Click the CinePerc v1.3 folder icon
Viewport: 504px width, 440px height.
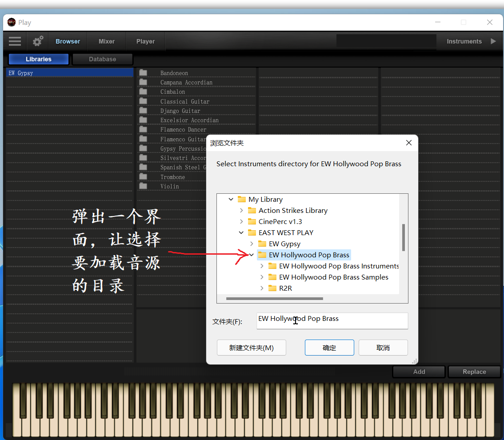252,221
